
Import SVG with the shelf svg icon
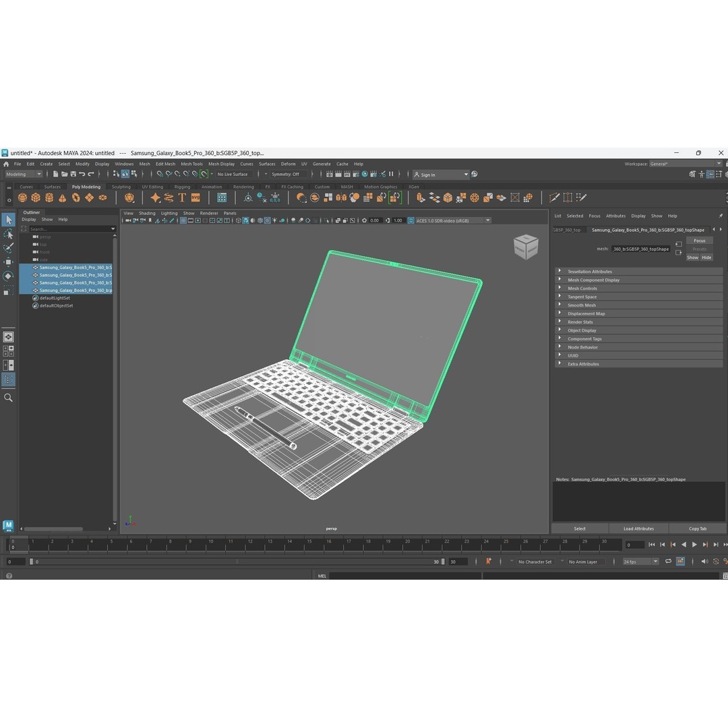(x=195, y=198)
